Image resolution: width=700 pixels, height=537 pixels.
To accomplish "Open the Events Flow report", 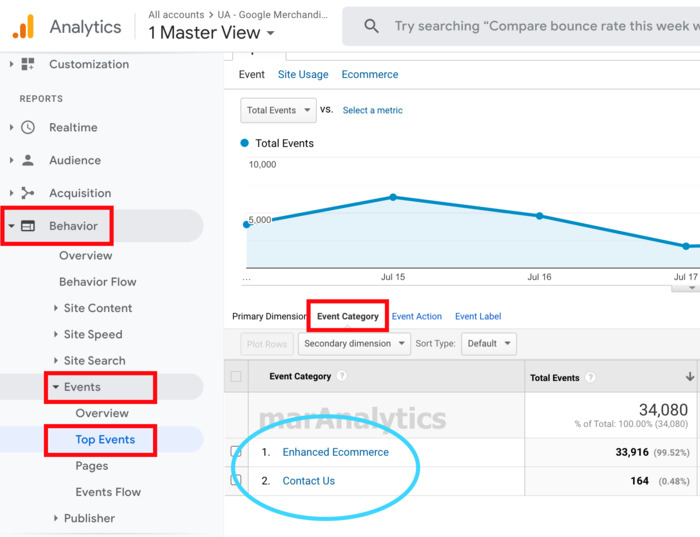I will click(x=108, y=492).
